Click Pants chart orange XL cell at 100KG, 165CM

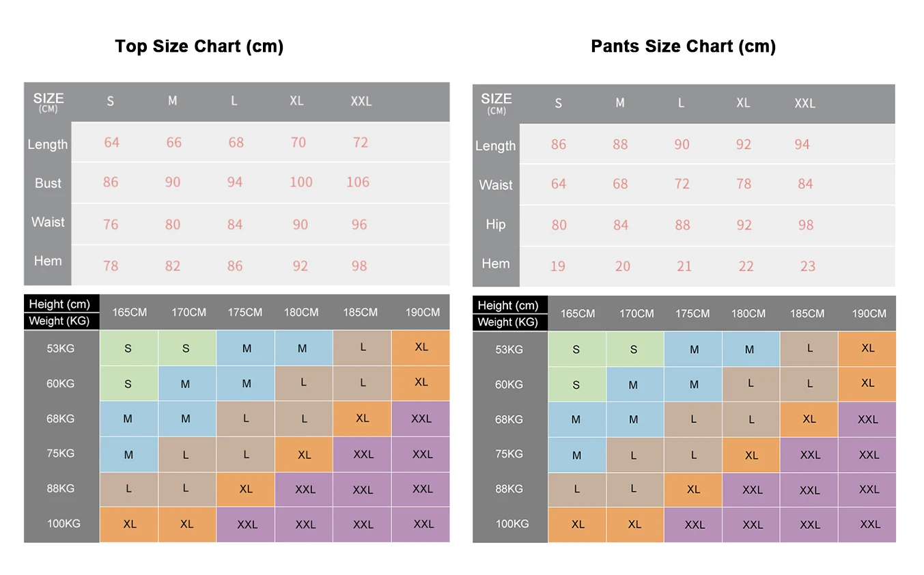coord(578,524)
